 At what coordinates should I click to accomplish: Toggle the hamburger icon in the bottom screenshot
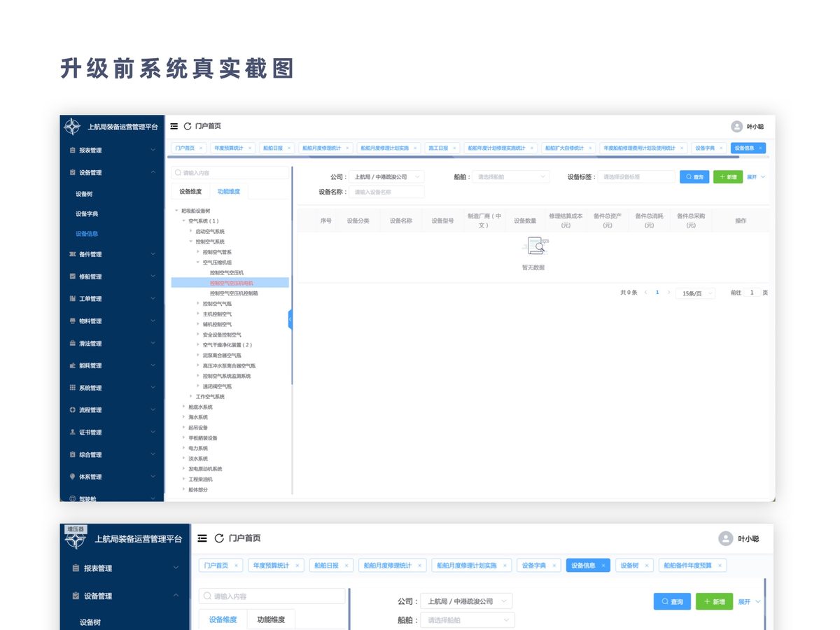[x=202, y=538]
